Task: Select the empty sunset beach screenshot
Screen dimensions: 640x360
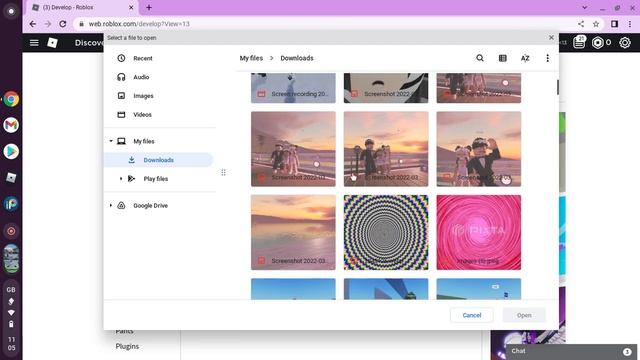Action: (x=293, y=232)
